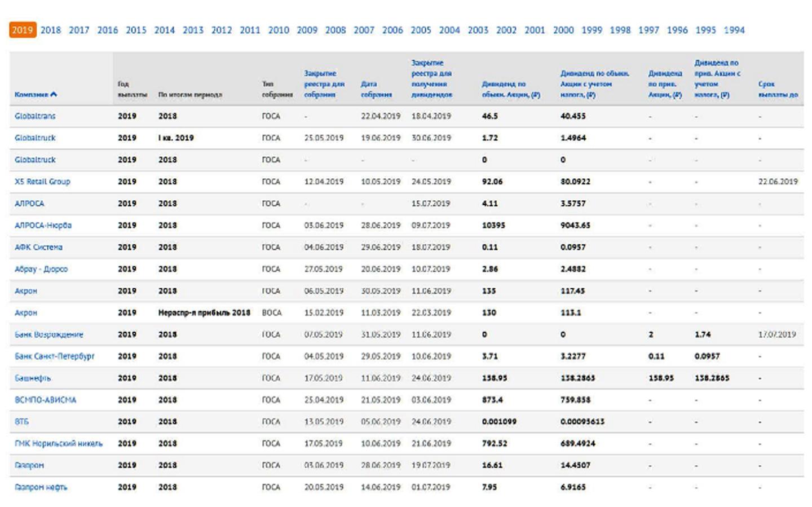Image resolution: width=812 pixels, height=507 pixels.
Task: Select the 1994 year tab
Action: point(734,30)
